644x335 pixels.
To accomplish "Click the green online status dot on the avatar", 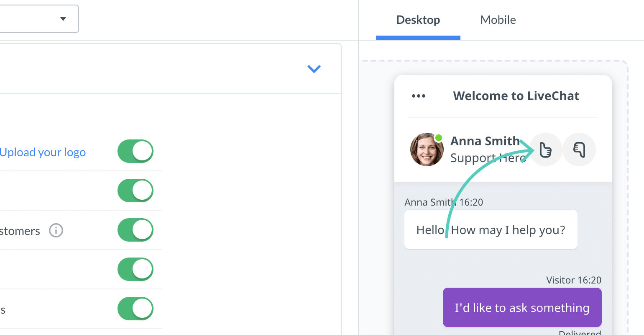I will [x=438, y=137].
